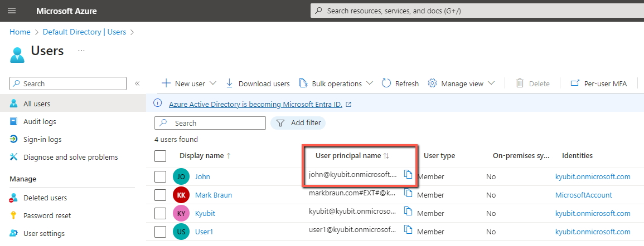644x246 pixels.
Task: Click the Refresh circular arrow icon
Action: pyautogui.click(x=386, y=83)
